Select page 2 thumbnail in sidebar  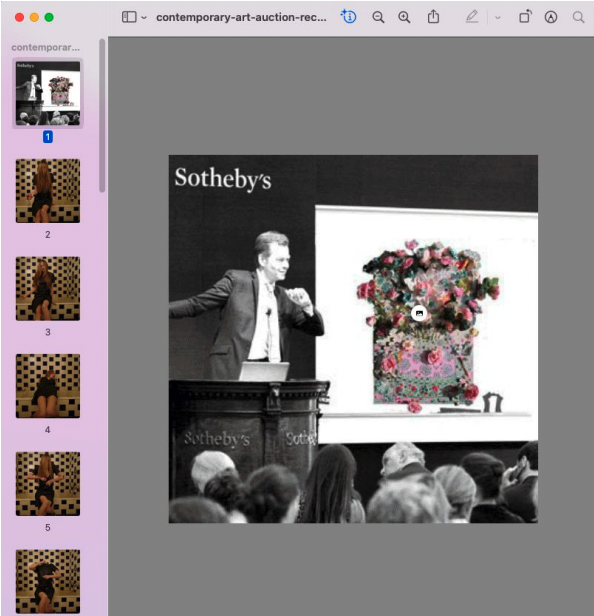pos(48,191)
